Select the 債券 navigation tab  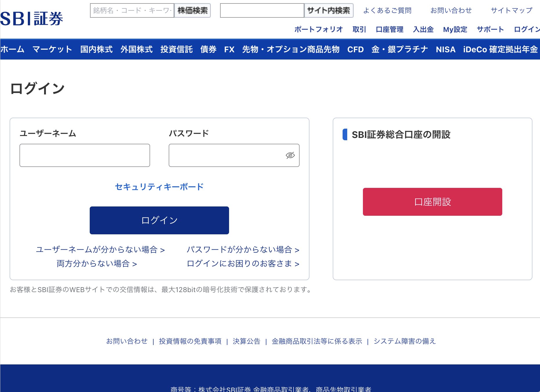tap(208, 49)
